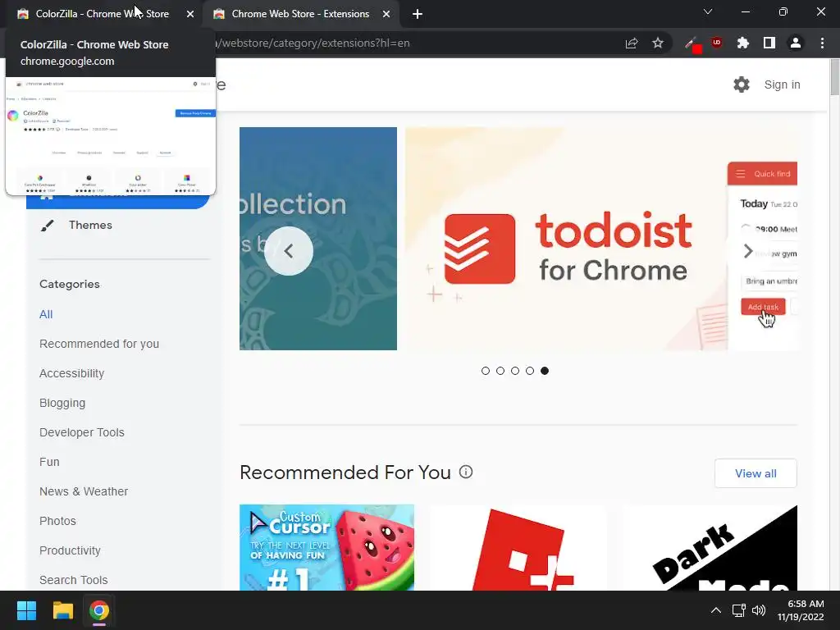This screenshot has height=630, width=840.
Task: Open Recommended for you category
Action: 99,344
